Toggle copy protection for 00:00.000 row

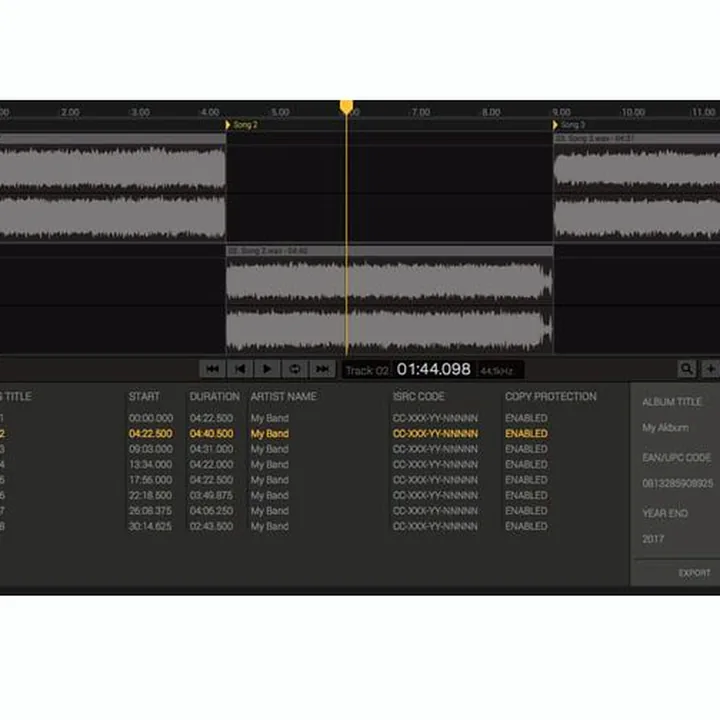(526, 418)
